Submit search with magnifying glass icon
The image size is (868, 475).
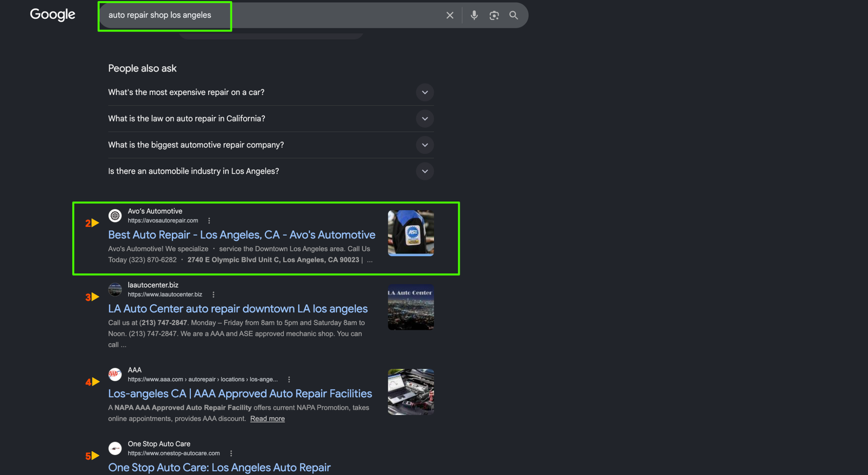click(514, 15)
